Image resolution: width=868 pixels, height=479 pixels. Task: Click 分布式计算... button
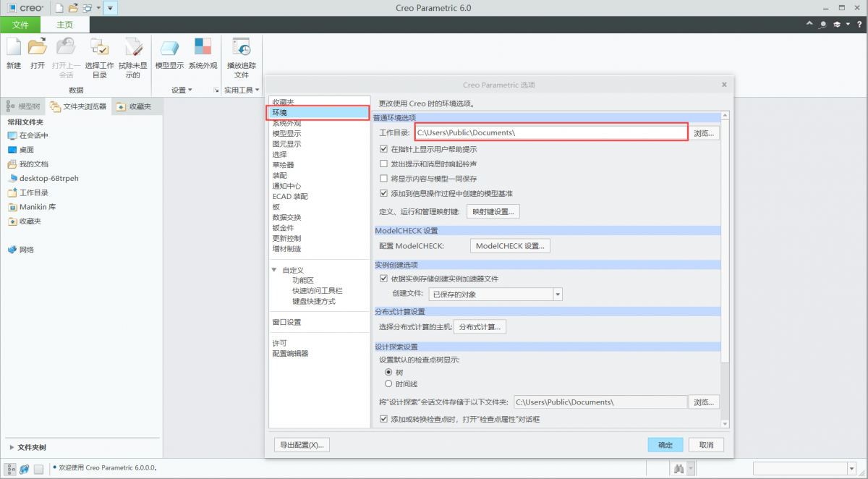click(x=480, y=327)
